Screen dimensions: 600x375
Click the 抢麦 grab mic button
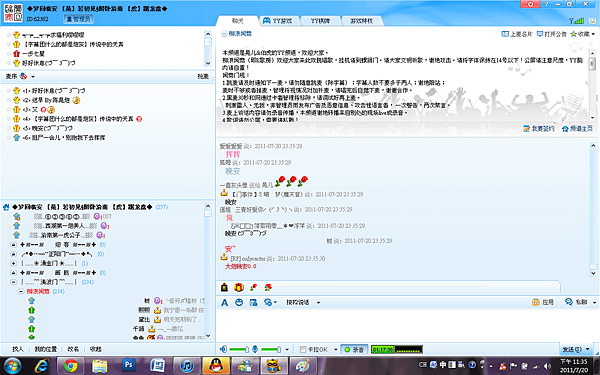(203, 77)
